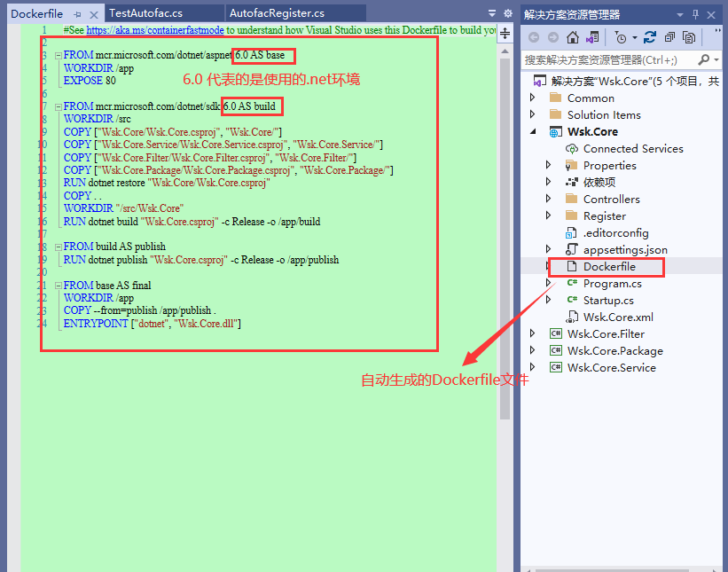Expand the Startup.cs node
This screenshot has width=728, height=572.
pyautogui.click(x=548, y=300)
